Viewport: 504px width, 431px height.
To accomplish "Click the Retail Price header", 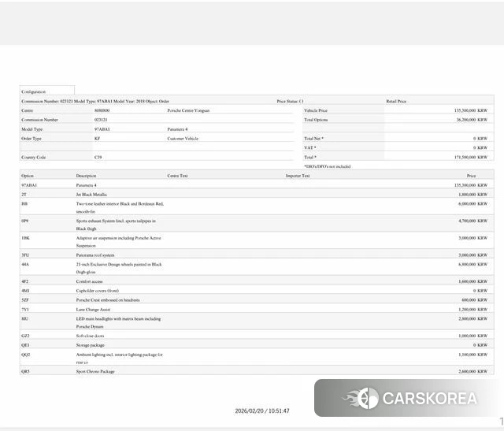I will click(x=396, y=101).
